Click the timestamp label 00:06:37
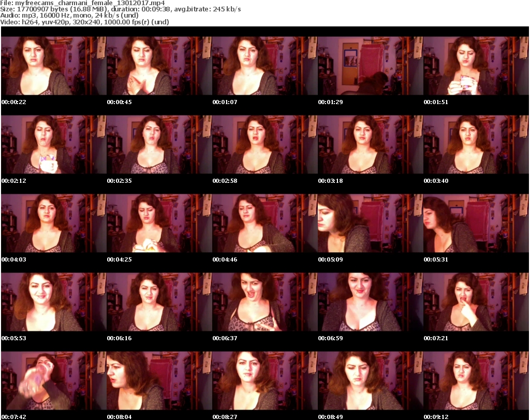 tap(225, 338)
